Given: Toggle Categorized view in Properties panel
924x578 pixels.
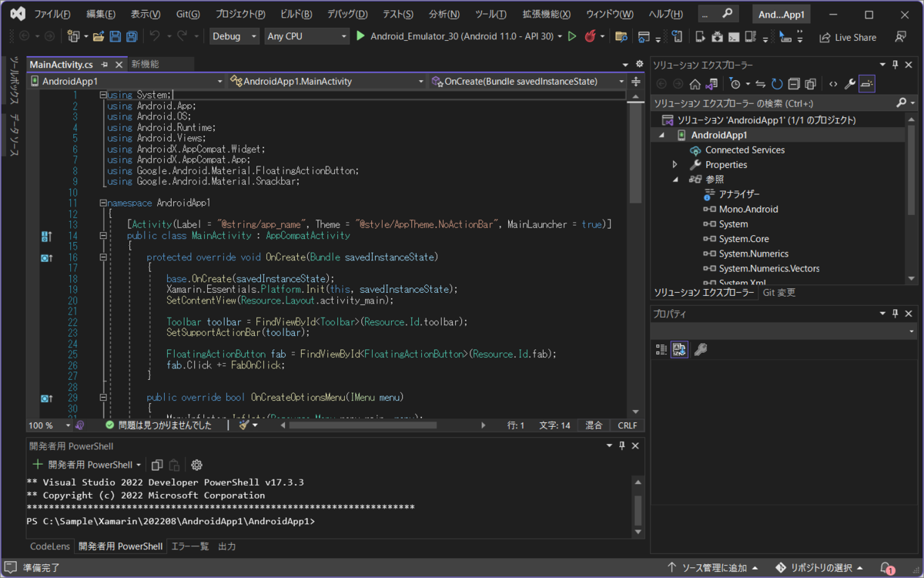Looking at the screenshot, I should (661, 349).
